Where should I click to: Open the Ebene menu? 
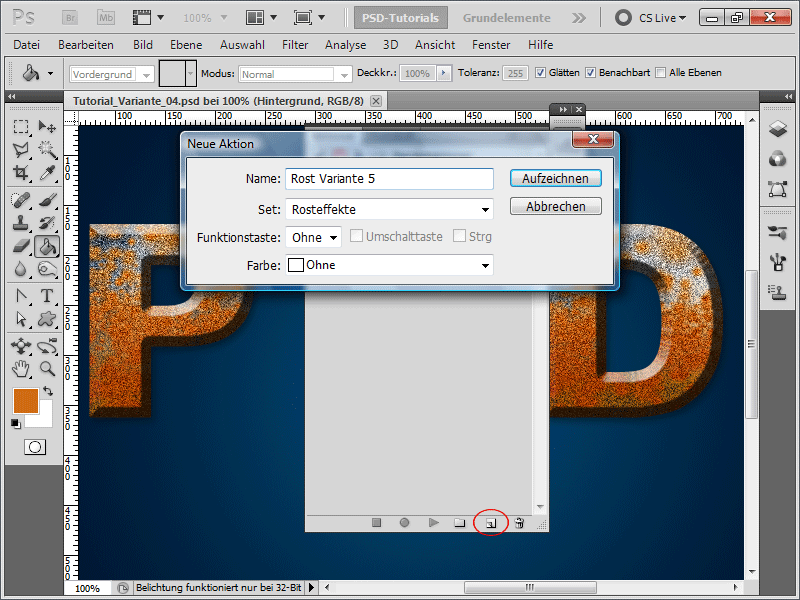pos(186,45)
